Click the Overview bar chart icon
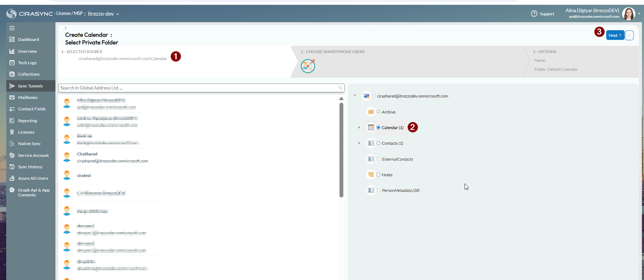Viewport: 644px width, 280px height. 12,51
